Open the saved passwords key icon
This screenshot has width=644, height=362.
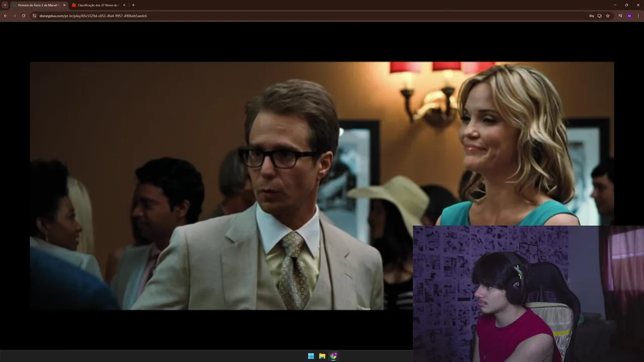(x=592, y=16)
